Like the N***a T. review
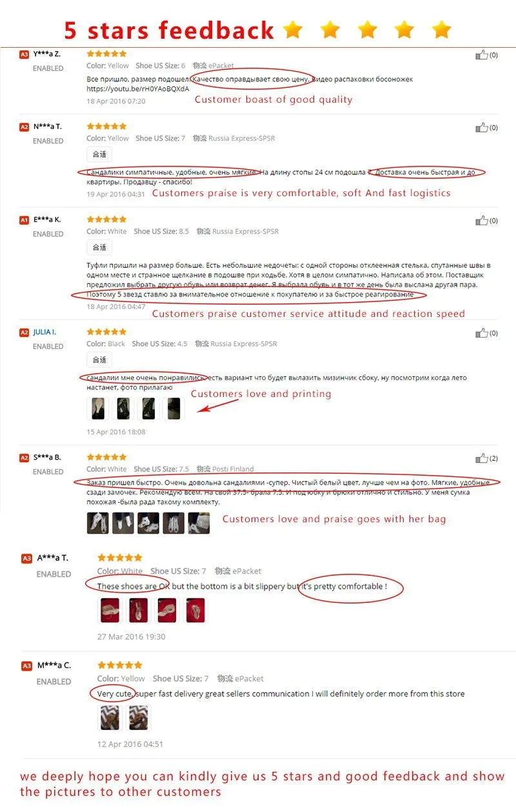 (x=481, y=128)
